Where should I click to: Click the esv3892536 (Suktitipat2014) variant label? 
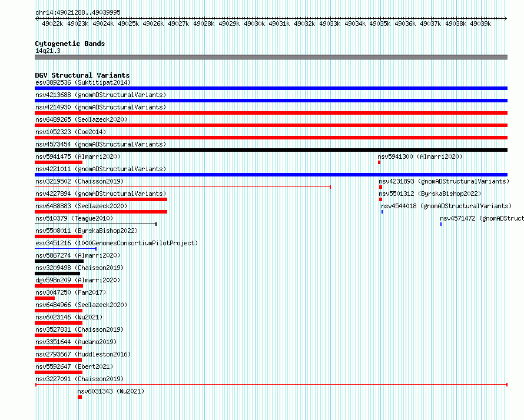pos(83,82)
